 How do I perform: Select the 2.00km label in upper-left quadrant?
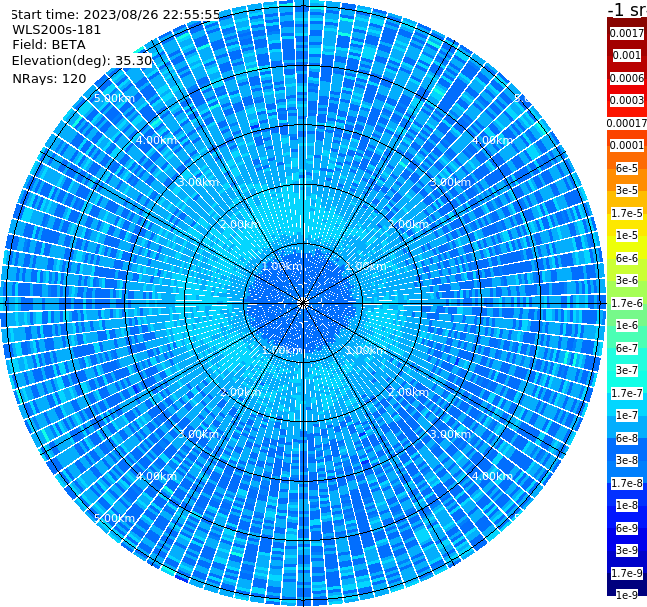(x=240, y=224)
